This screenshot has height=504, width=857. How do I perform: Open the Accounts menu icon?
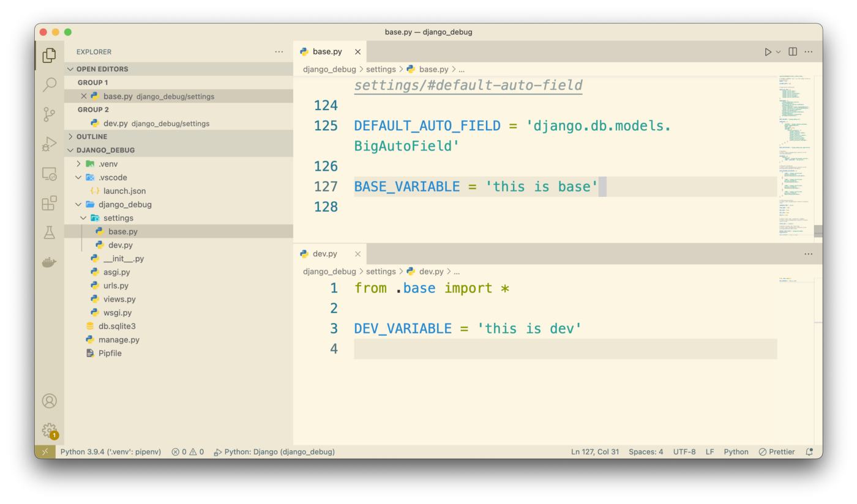coord(50,401)
